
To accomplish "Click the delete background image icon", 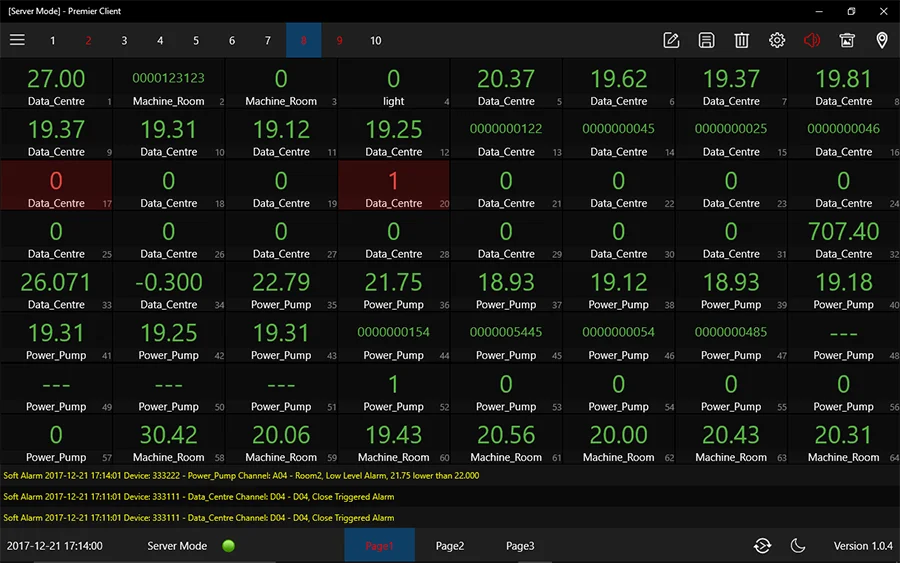I will (x=847, y=40).
